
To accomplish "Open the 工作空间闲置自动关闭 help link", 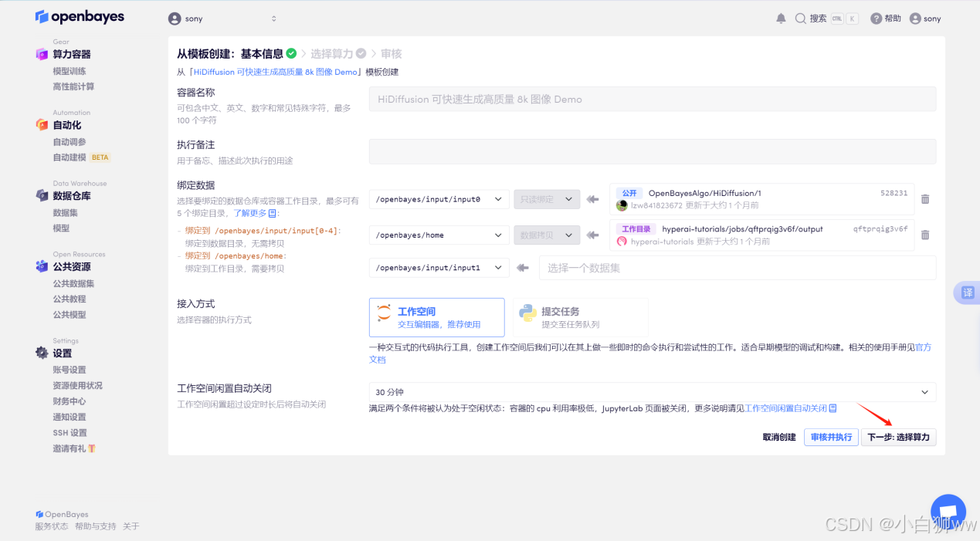I will pyautogui.click(x=790, y=407).
